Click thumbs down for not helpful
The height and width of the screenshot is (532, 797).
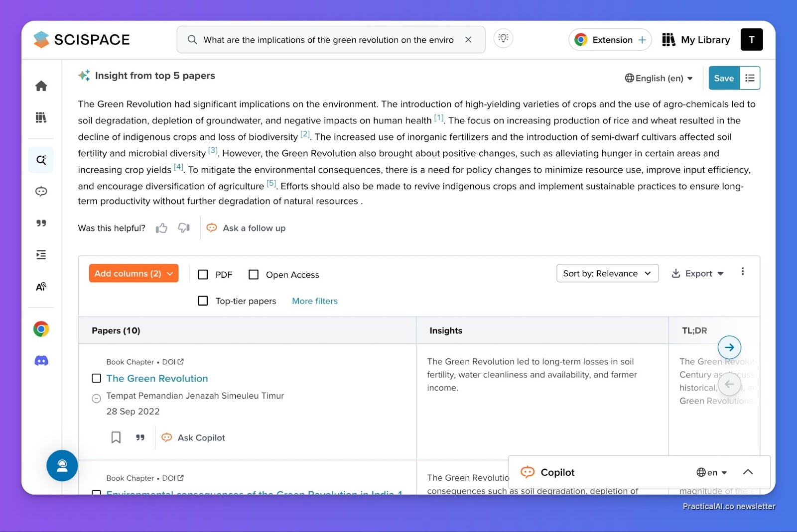pyautogui.click(x=184, y=228)
